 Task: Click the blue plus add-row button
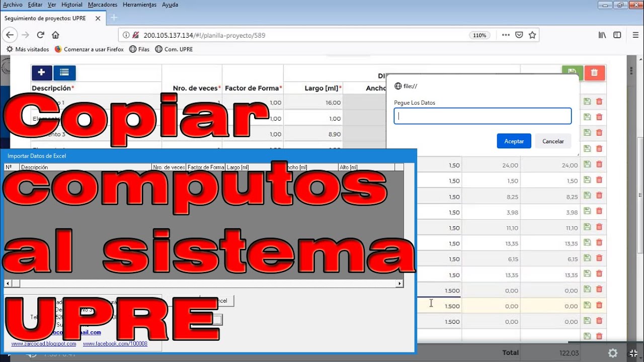(42, 73)
